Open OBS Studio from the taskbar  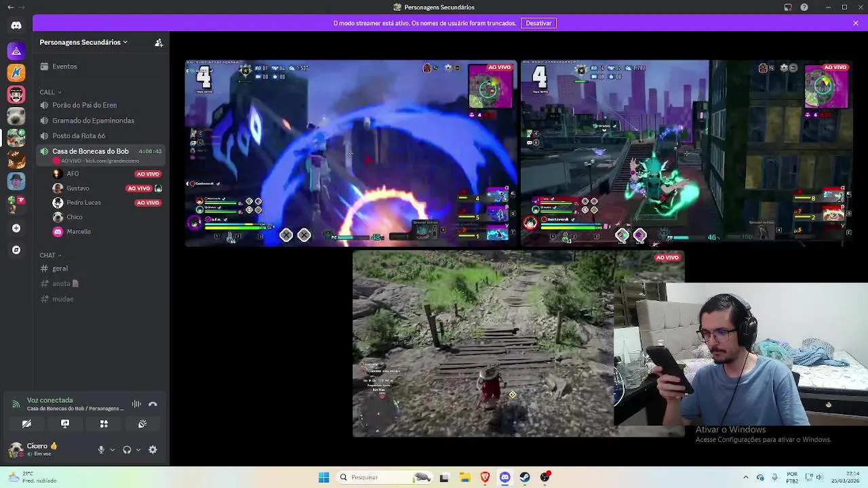[x=545, y=477]
